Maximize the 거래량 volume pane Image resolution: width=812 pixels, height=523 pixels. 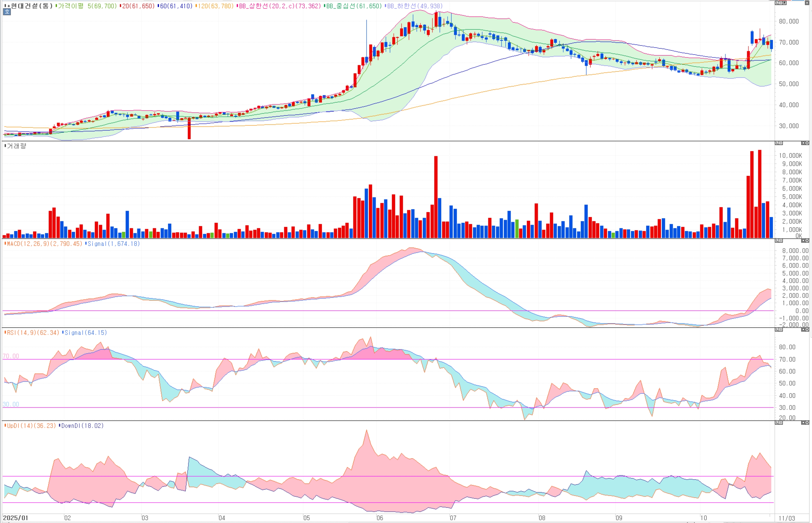(x=803, y=143)
